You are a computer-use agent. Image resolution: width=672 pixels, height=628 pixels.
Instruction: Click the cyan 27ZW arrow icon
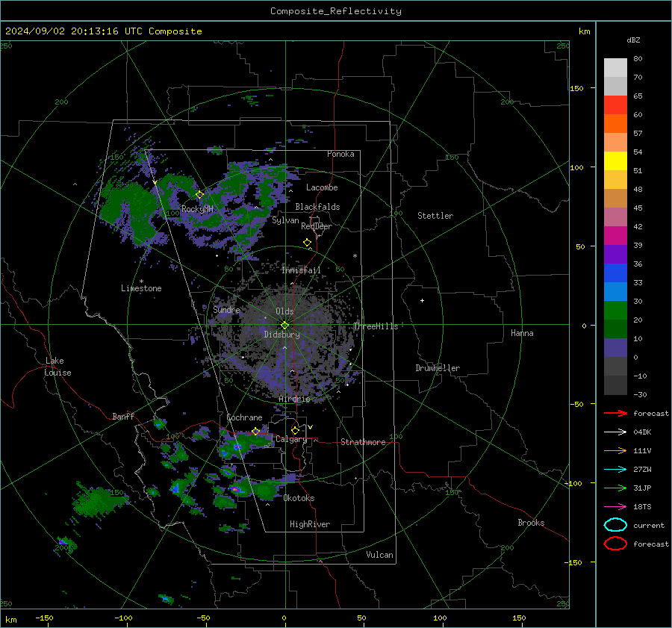615,470
